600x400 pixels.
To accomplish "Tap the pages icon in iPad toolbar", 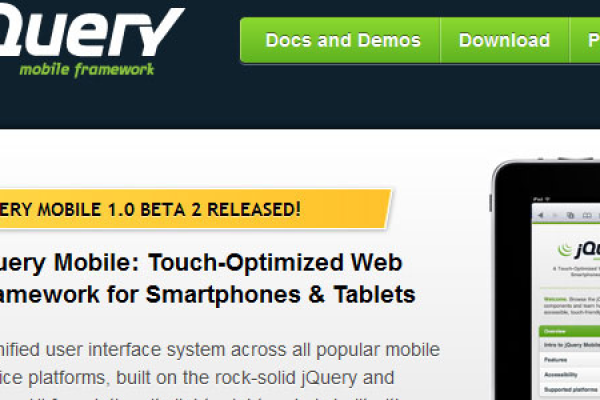I will coord(570,216).
